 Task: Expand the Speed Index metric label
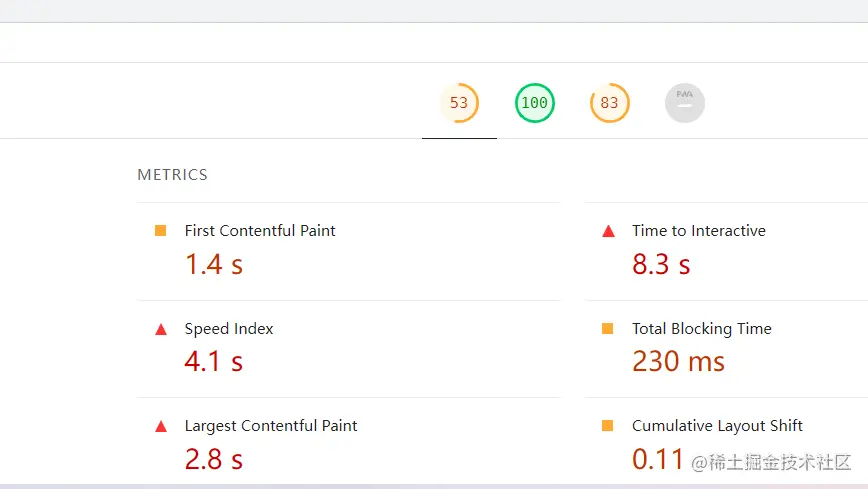[229, 329]
